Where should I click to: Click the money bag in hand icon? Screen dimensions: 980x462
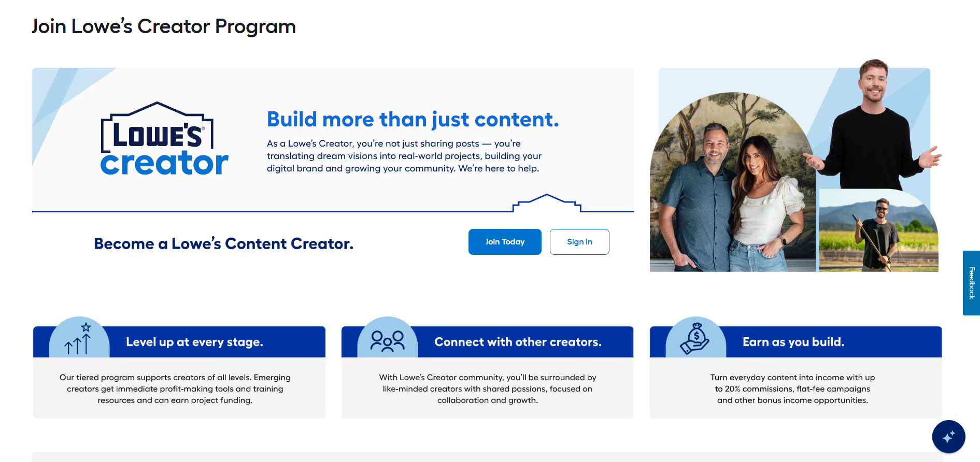click(695, 339)
